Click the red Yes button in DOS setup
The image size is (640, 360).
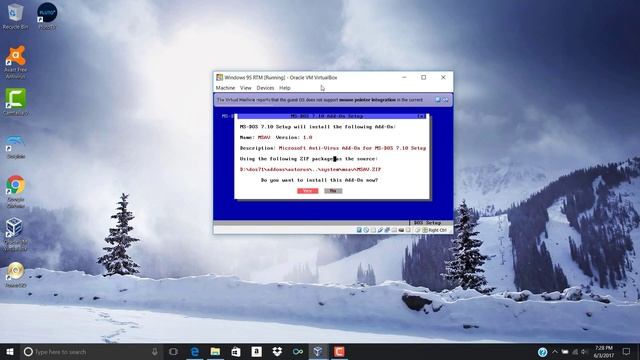(308, 191)
